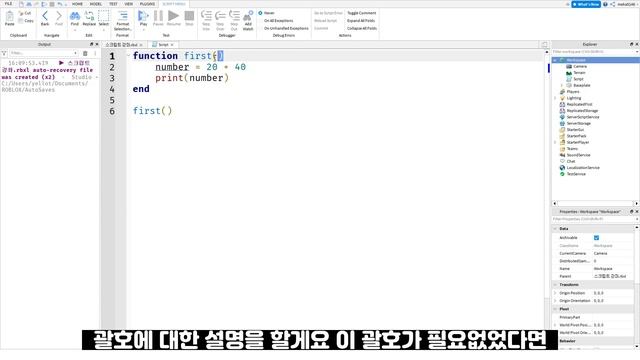Open the FILE menu
The width and height of the screenshot is (640, 360).
[x=8, y=4]
